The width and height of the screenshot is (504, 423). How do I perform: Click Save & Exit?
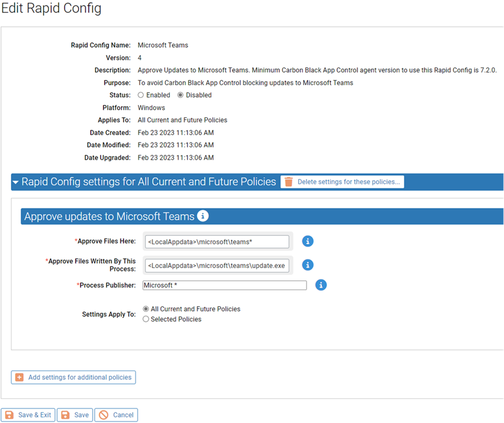(x=28, y=415)
